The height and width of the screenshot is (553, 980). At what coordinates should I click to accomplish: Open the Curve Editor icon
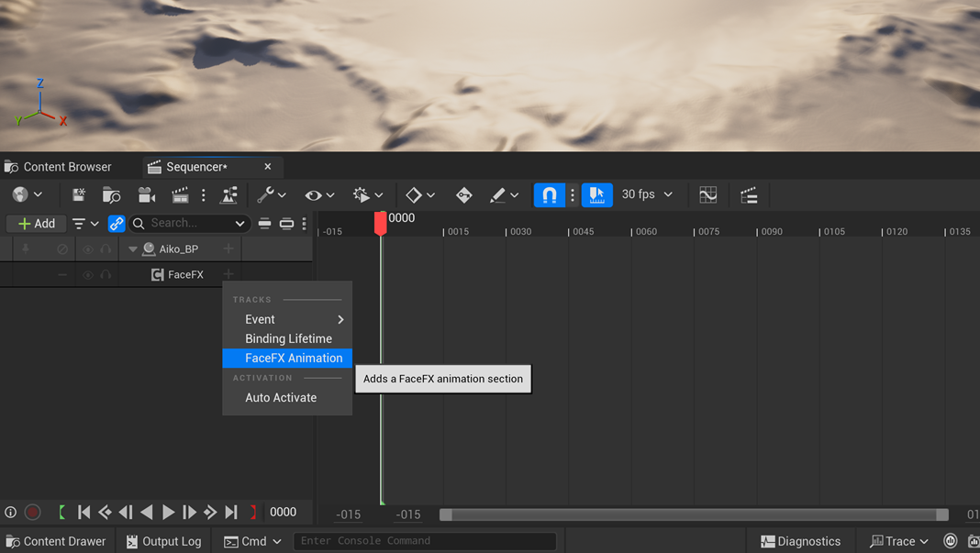point(708,195)
